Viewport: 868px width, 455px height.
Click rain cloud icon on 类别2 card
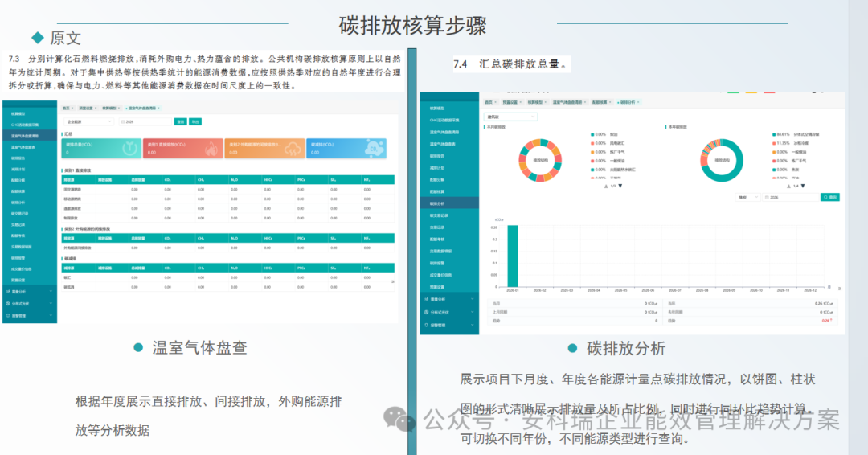click(x=293, y=149)
